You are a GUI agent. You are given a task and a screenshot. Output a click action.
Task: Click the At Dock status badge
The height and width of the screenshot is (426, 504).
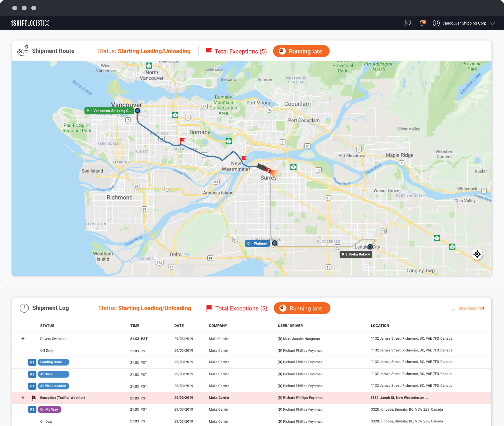(53, 374)
